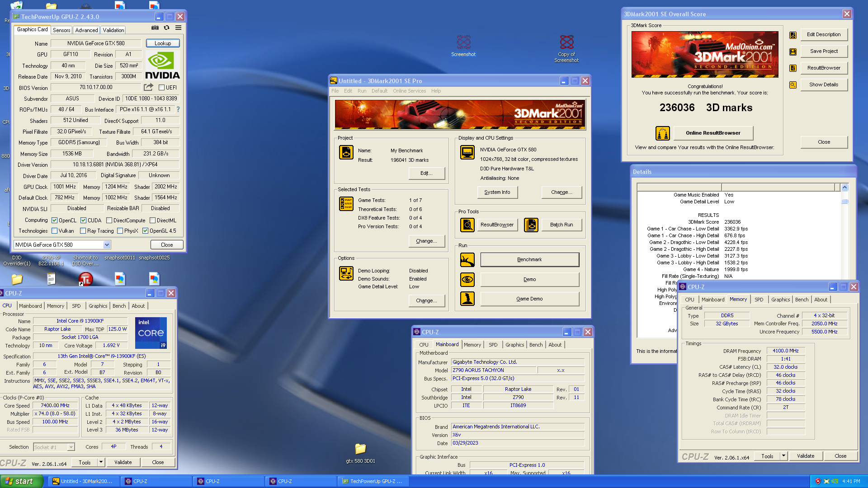Switch to TechPowerUp GPU-Z taskbar button
This screenshot has height=488, width=868.
(373, 481)
